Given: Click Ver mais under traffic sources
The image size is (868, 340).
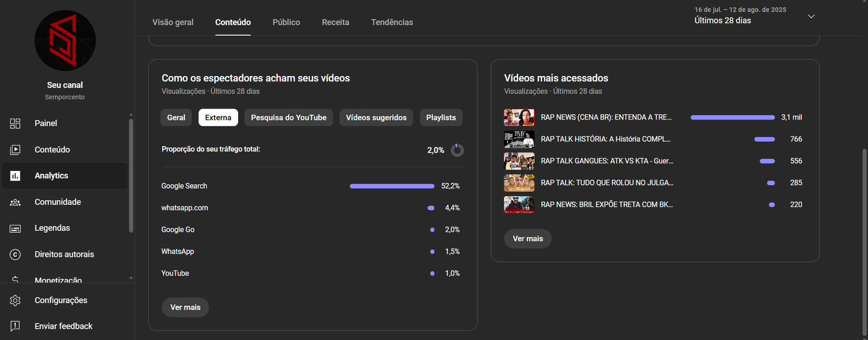Looking at the screenshot, I should pyautogui.click(x=186, y=307).
